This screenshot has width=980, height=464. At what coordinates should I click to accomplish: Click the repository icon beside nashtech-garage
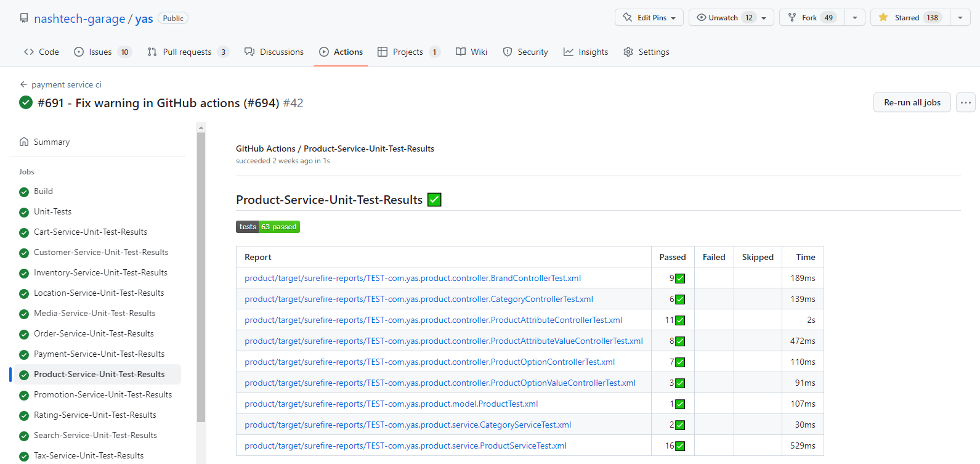[x=24, y=18]
